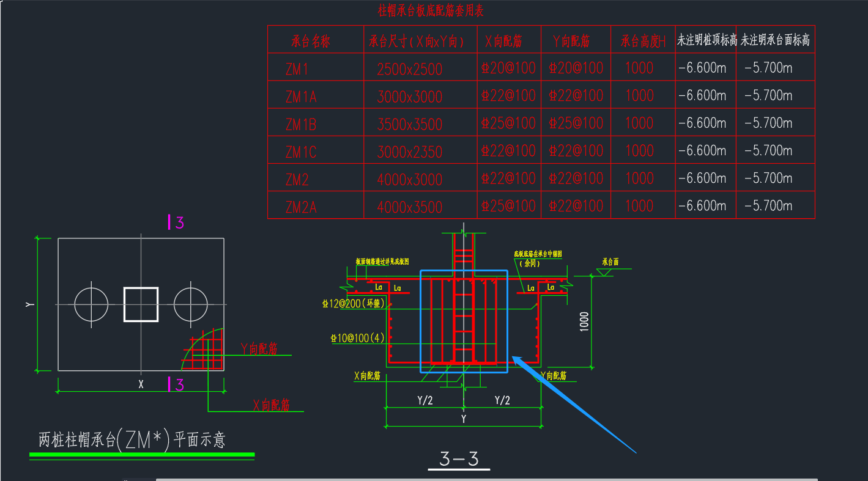Click the size value 3000x2350

coord(409,152)
